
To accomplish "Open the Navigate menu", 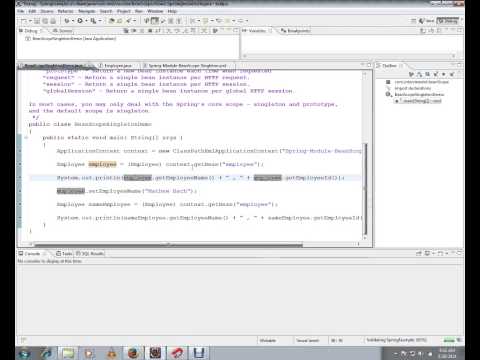I will [x=87, y=11].
